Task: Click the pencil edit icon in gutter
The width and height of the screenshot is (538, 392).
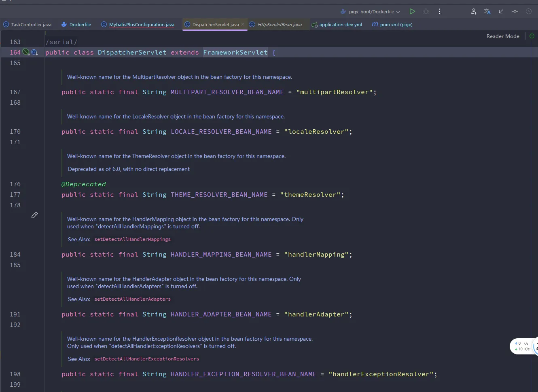Action: coord(35,215)
